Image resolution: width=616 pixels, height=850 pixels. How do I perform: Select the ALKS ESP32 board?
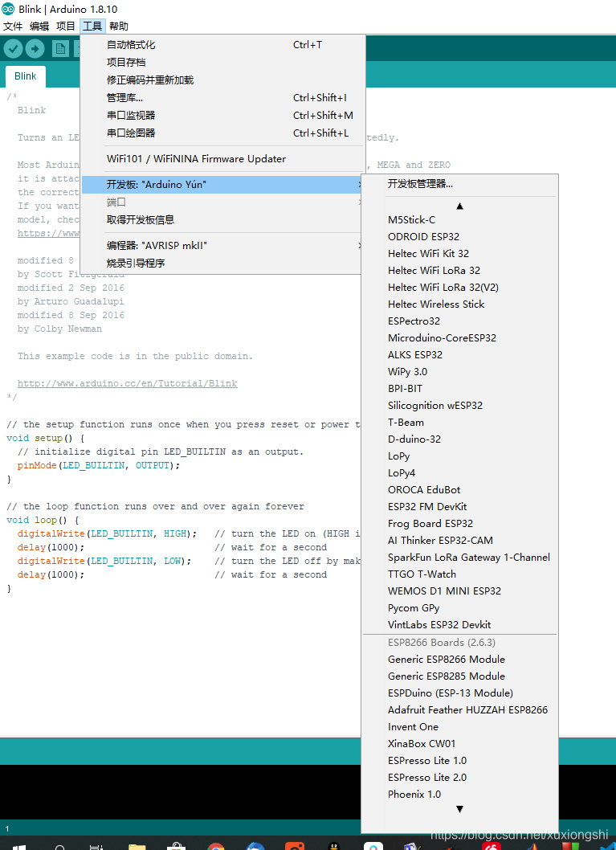click(460, 354)
